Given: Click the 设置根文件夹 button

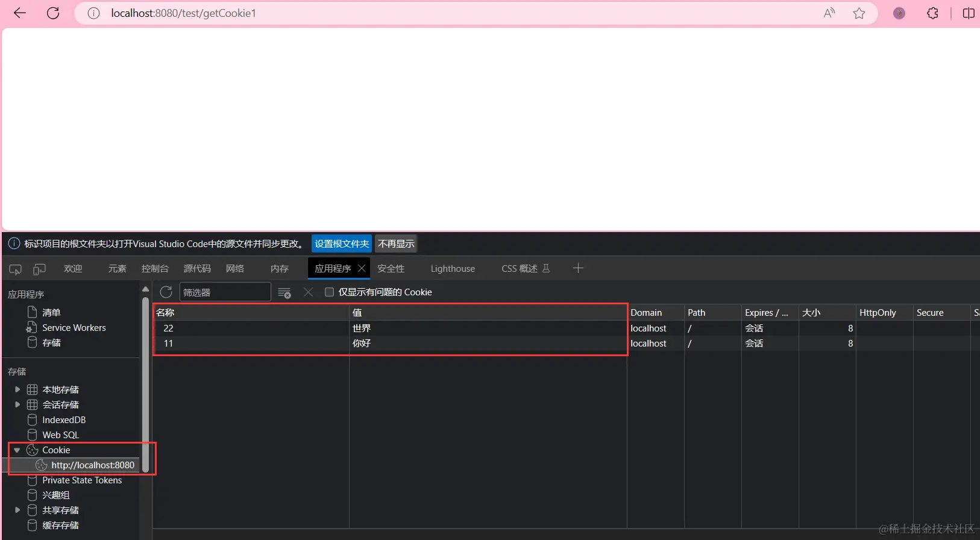Looking at the screenshot, I should click(342, 243).
